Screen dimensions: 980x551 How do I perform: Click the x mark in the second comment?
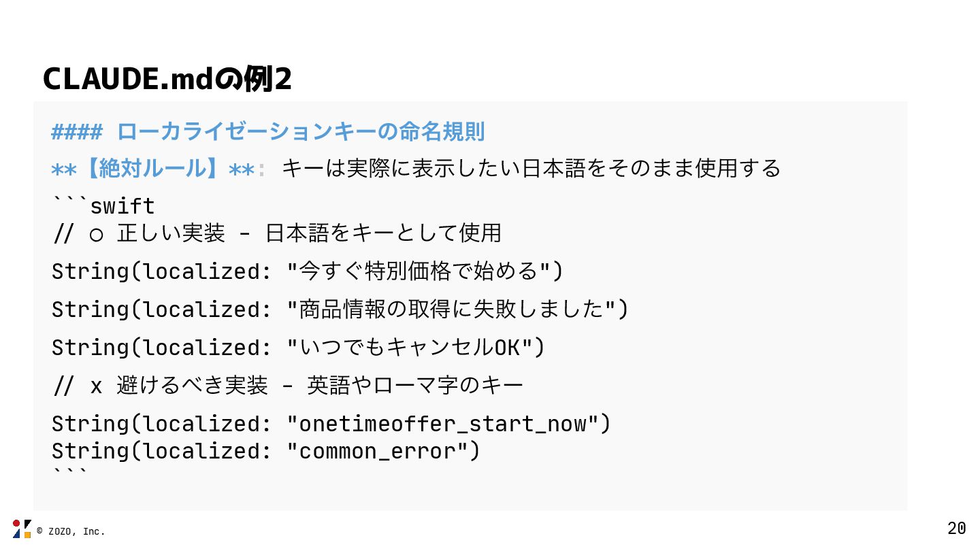click(97, 386)
